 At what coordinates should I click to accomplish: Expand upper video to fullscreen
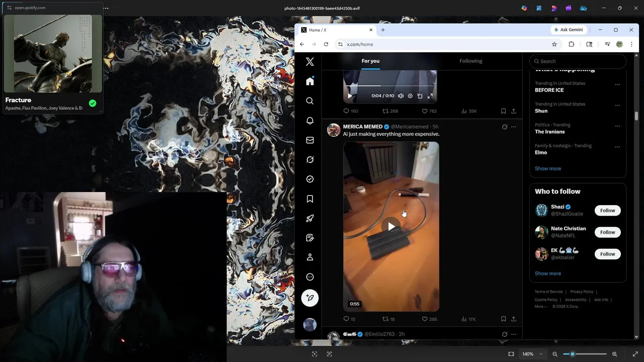pos(430,96)
